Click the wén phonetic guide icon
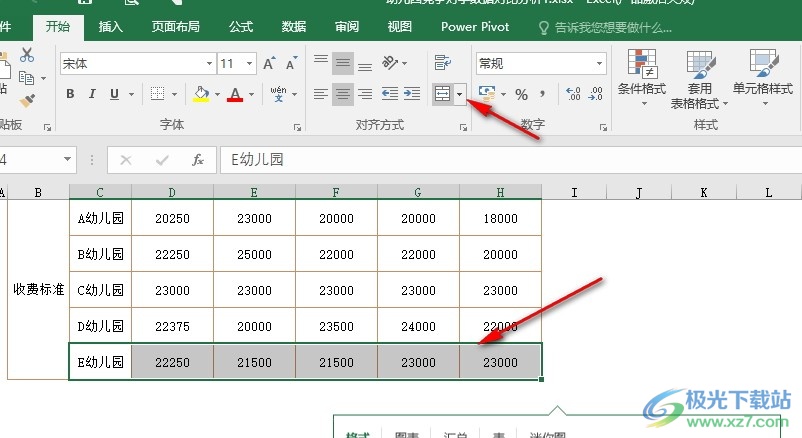 click(x=278, y=94)
